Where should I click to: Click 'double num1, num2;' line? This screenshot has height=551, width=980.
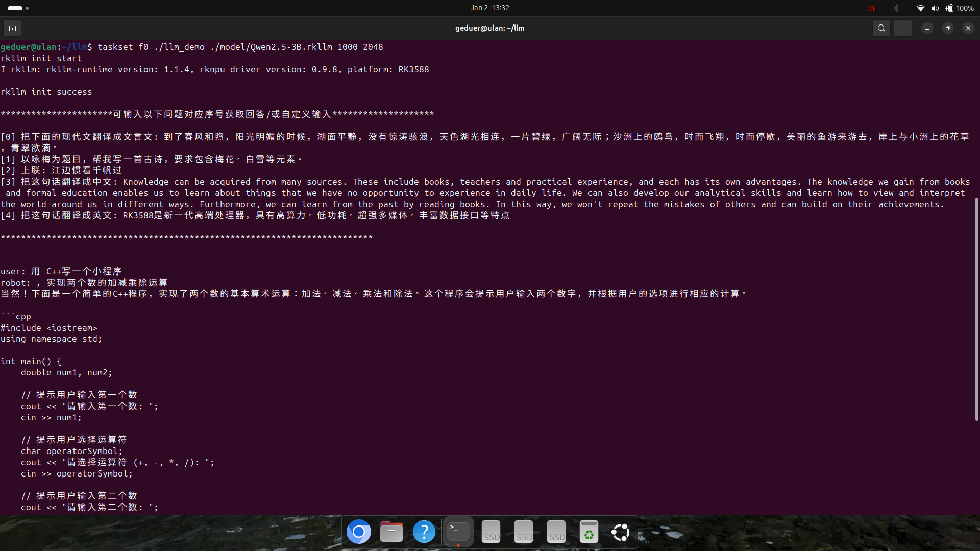pyautogui.click(x=66, y=372)
